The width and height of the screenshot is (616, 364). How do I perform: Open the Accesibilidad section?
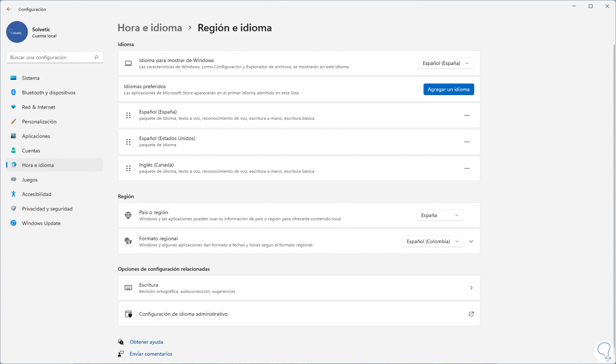37,194
